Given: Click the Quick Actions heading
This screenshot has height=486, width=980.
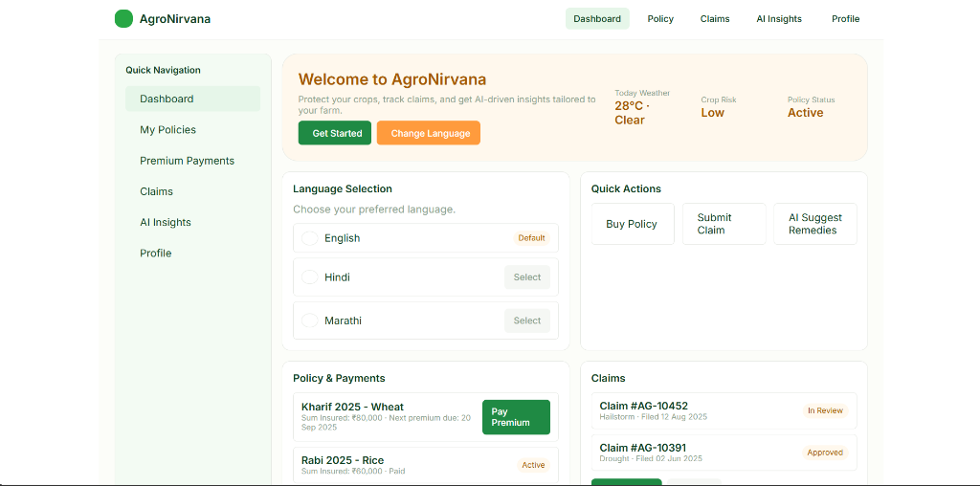Looking at the screenshot, I should click(626, 188).
